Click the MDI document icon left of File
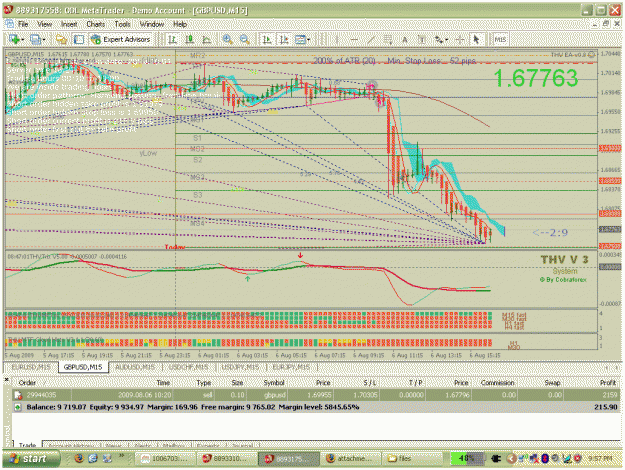The height and width of the screenshot is (470, 625). pos(10,24)
